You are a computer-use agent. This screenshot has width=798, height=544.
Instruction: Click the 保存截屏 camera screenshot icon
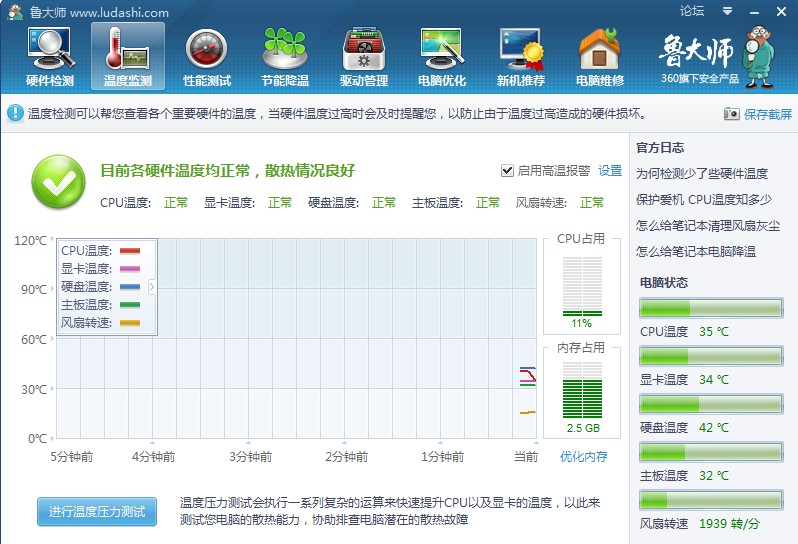pyautogui.click(x=732, y=114)
